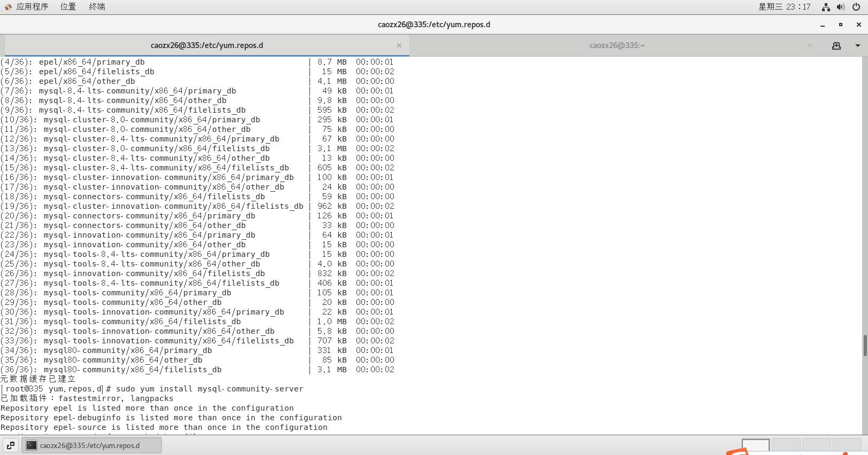868x455 pixels.
Task: Switch to tab caozx26@335:~
Action: tap(617, 45)
